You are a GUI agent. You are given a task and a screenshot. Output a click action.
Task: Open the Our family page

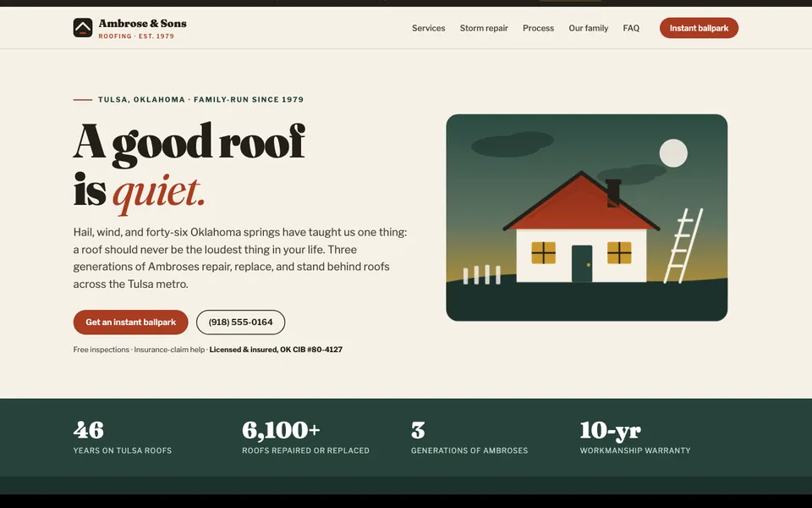[589, 28]
